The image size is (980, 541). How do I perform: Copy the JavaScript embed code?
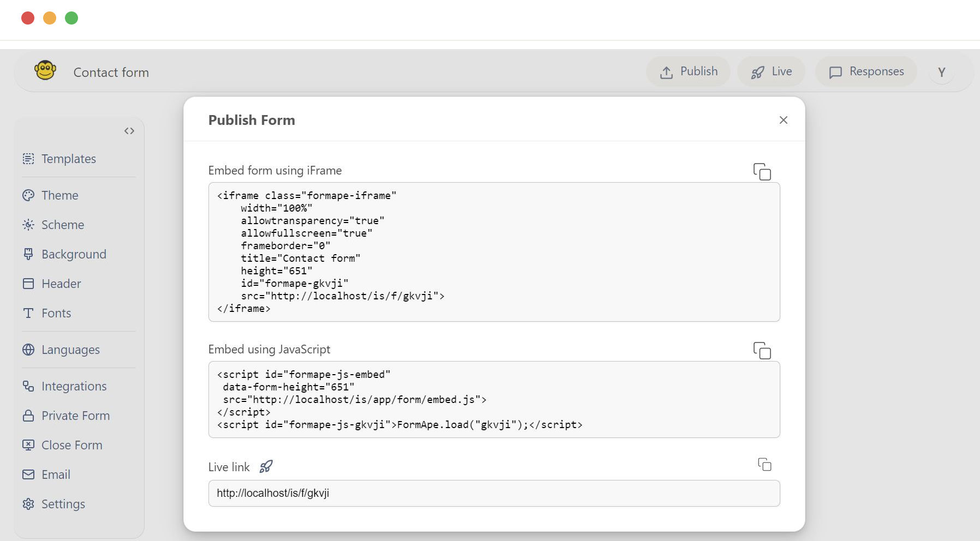click(762, 350)
